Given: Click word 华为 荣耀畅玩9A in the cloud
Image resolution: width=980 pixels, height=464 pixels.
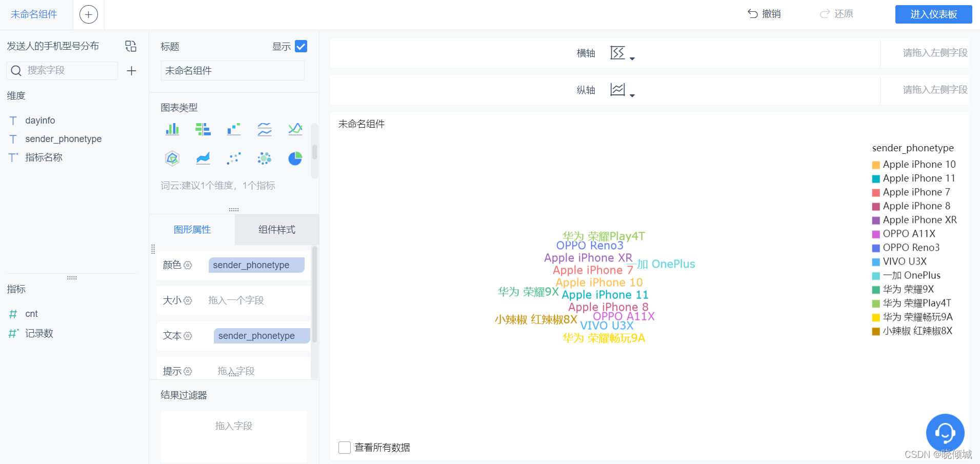Looking at the screenshot, I should coord(604,338).
